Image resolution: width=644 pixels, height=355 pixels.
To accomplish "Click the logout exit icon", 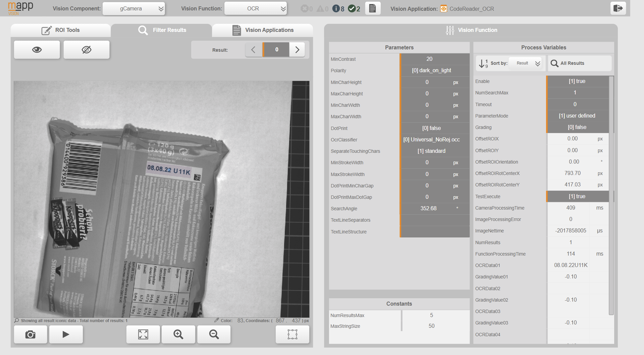I will coord(618,8).
